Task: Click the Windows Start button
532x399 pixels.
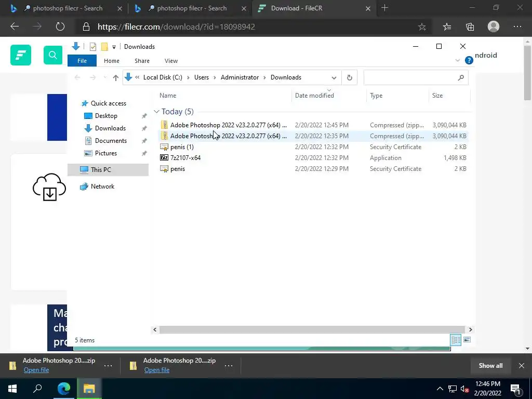Action: tap(12, 389)
